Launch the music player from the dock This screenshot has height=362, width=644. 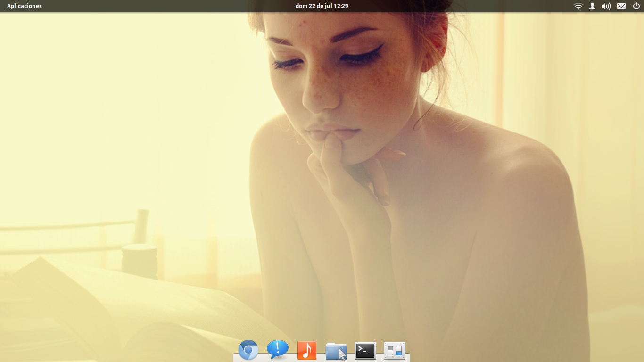307,351
